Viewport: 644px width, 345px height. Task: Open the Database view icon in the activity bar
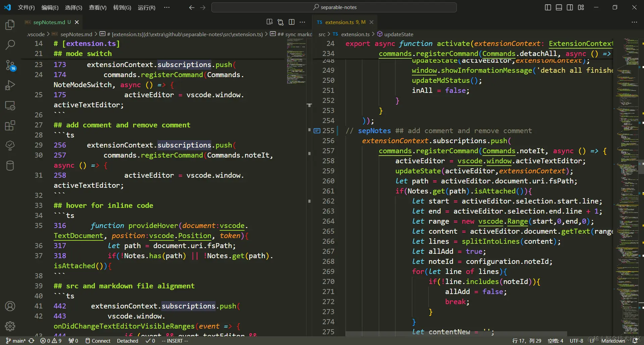[10, 166]
